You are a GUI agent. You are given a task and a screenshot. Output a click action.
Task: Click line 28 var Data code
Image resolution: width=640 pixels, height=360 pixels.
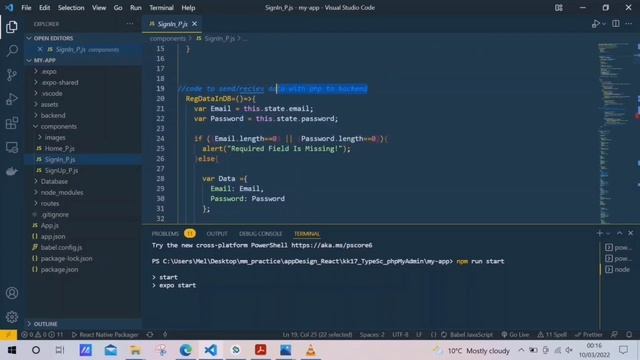click(x=225, y=179)
